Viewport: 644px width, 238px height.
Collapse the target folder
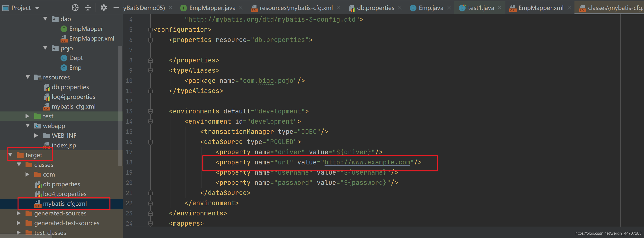10,155
